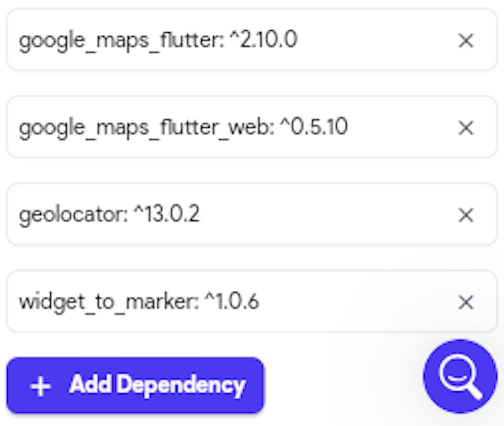Click the X beside google_maps_flutter ^2.10.0
Screen dimensions: 504x426
pos(466,41)
